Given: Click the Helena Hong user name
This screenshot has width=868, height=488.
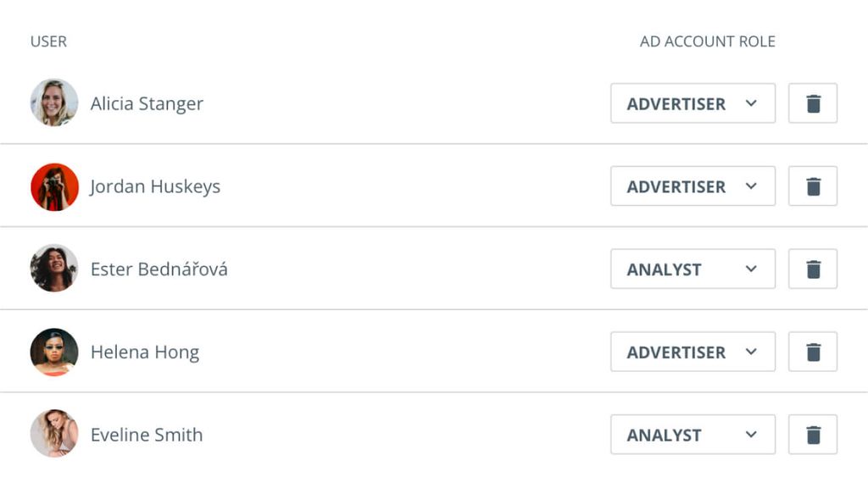Looking at the screenshot, I should [x=145, y=352].
